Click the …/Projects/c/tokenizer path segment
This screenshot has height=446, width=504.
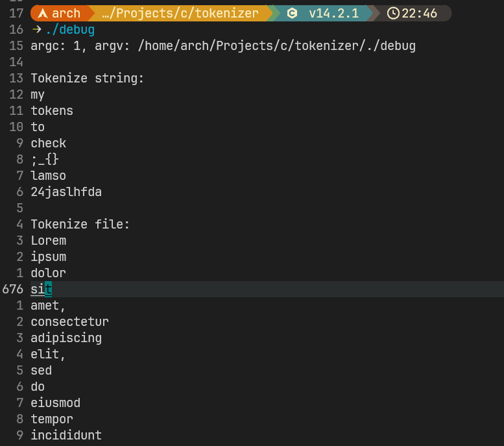point(180,13)
